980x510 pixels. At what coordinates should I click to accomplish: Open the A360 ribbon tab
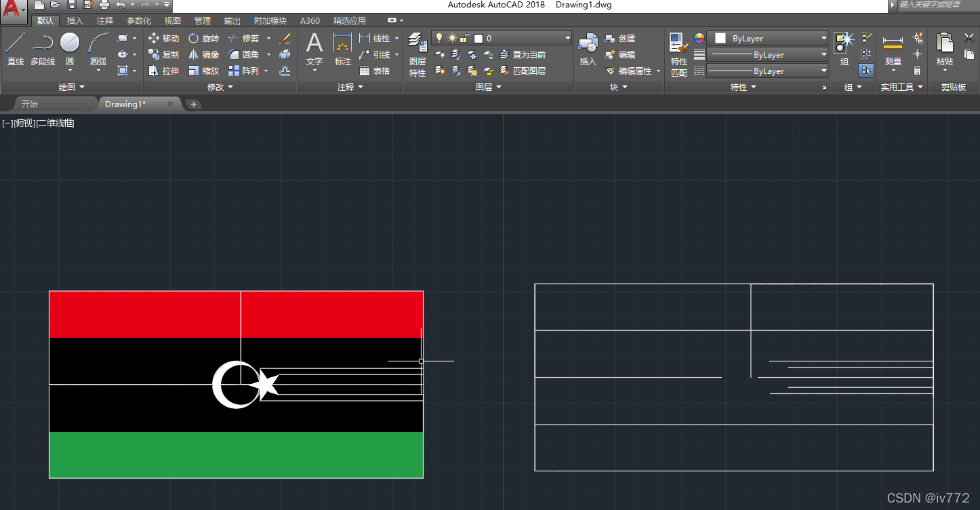click(x=310, y=21)
